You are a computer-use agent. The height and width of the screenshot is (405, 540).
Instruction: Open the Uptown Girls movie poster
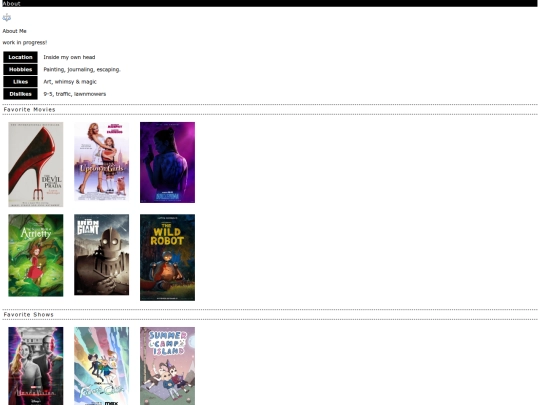pos(102,161)
